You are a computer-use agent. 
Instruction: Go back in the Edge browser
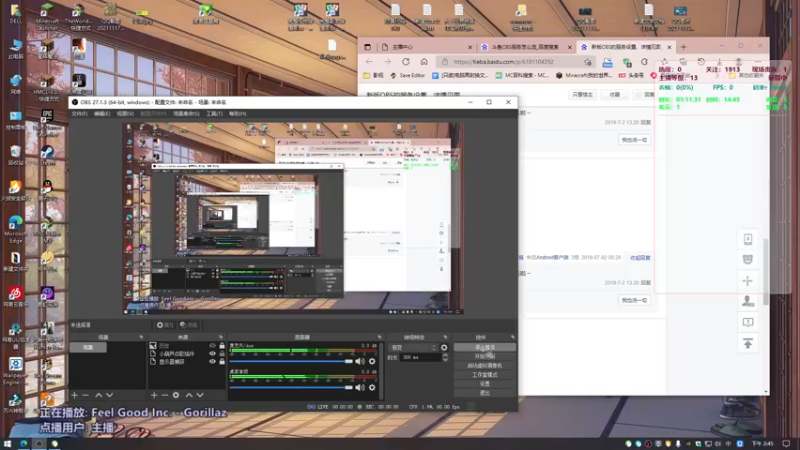coord(369,62)
